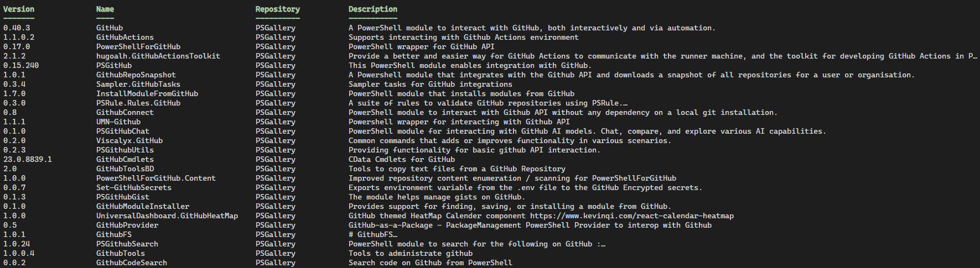Click the Description column header

click(372, 9)
